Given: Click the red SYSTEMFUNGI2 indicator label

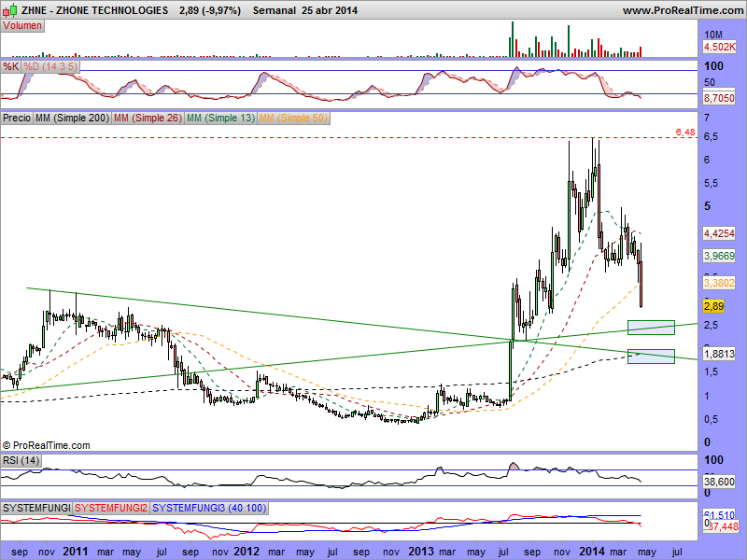Looking at the screenshot, I should tap(111, 508).
